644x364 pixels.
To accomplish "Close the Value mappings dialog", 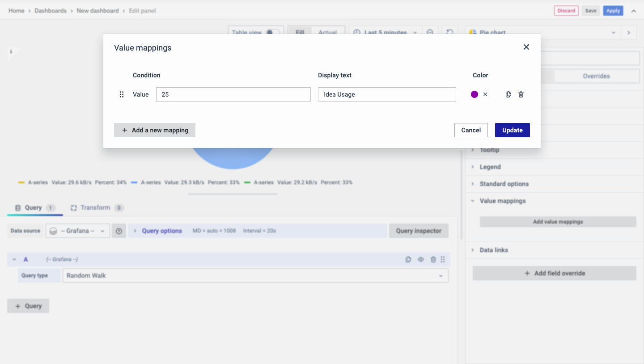I will pos(526,47).
